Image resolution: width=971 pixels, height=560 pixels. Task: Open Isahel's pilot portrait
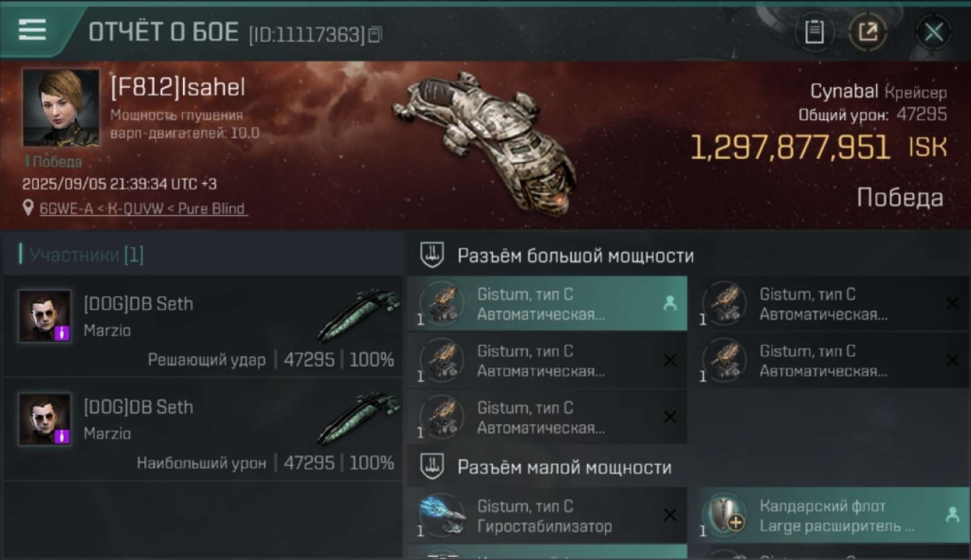(x=61, y=108)
